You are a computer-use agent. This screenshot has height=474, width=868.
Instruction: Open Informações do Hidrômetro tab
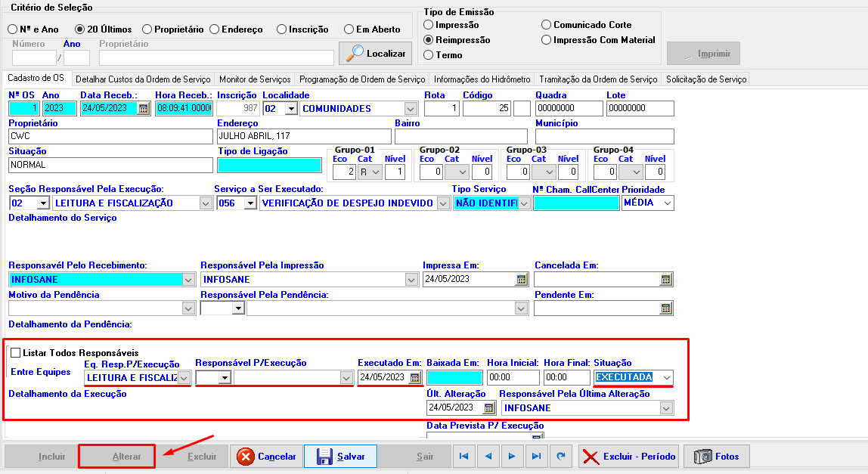(482, 79)
